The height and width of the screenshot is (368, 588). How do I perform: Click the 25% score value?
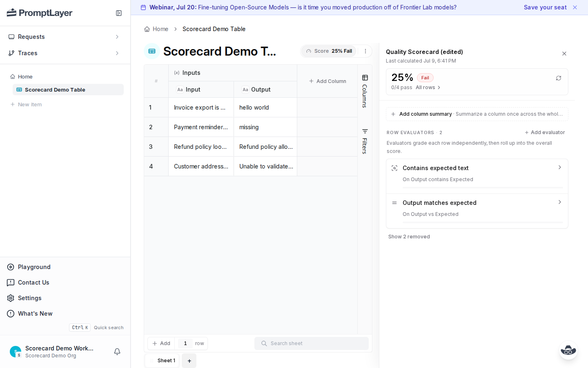pos(402,77)
